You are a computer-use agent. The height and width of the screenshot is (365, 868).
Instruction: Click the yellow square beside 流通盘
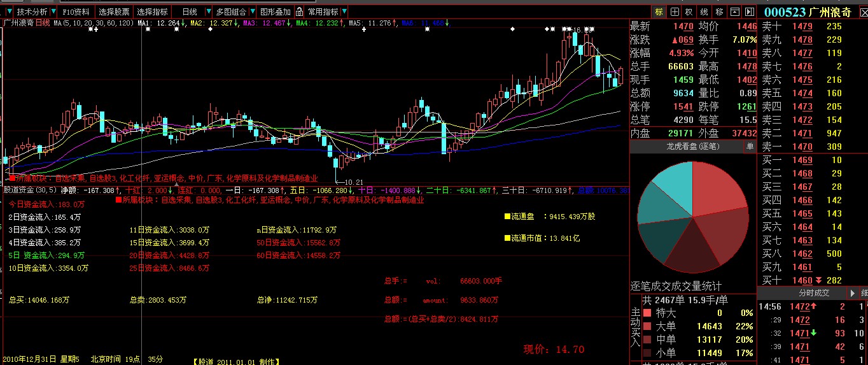tap(508, 217)
